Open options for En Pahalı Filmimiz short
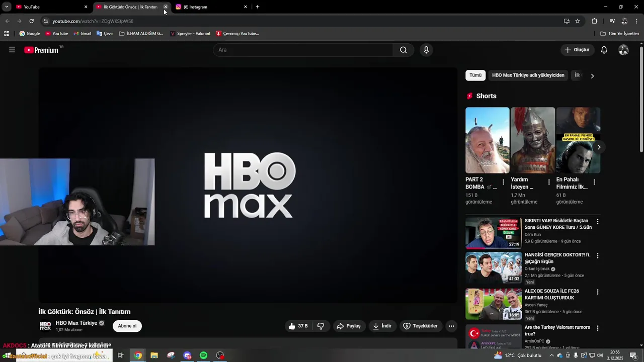The image size is (644, 362). coord(594,183)
